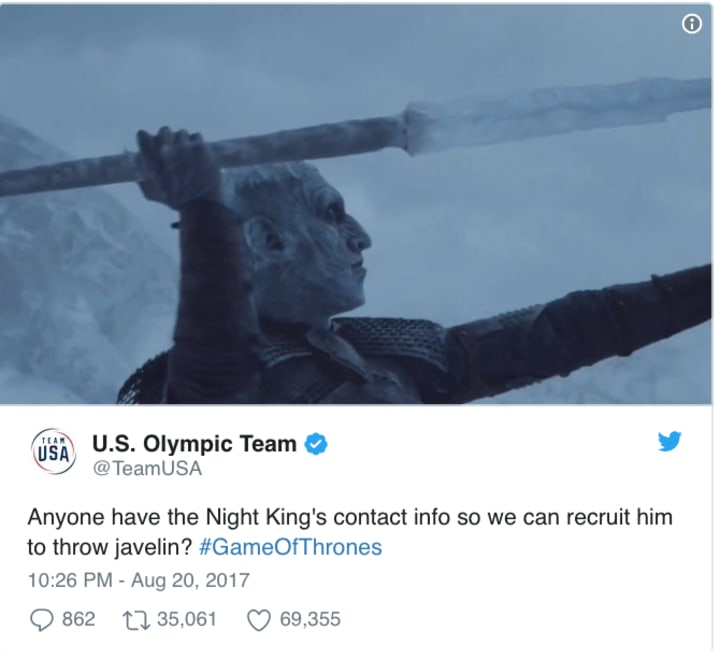
Task: Click the info icon on the photo
Action: 692,23
